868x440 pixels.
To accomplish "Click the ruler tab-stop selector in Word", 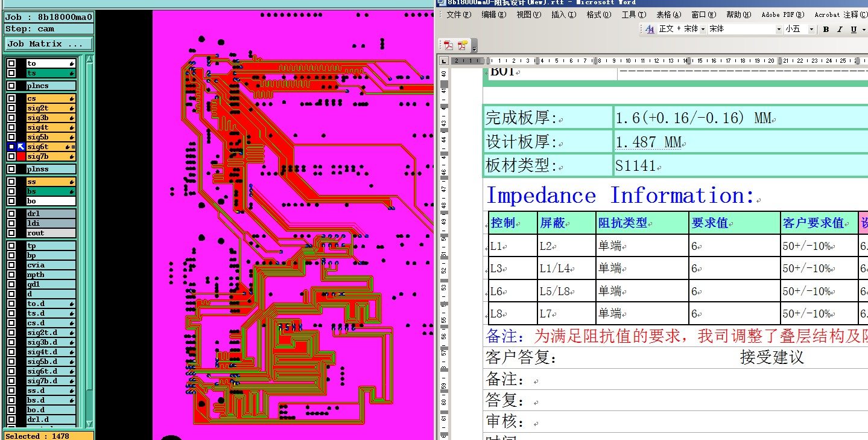I will [x=444, y=61].
